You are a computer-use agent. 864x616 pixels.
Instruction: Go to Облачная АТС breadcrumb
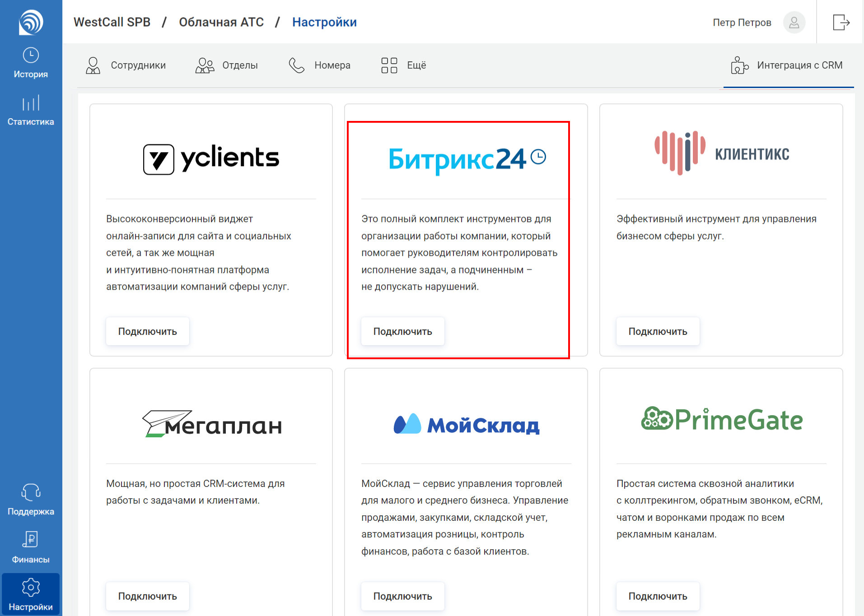(x=221, y=22)
